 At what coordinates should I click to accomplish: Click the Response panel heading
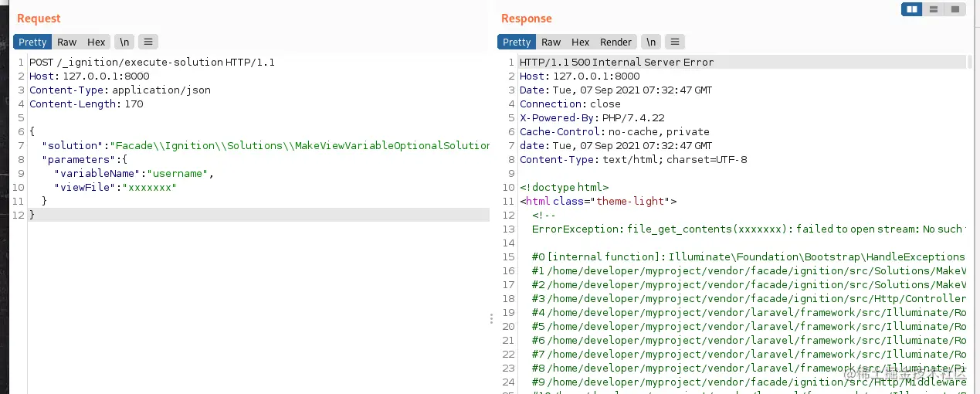click(x=527, y=19)
